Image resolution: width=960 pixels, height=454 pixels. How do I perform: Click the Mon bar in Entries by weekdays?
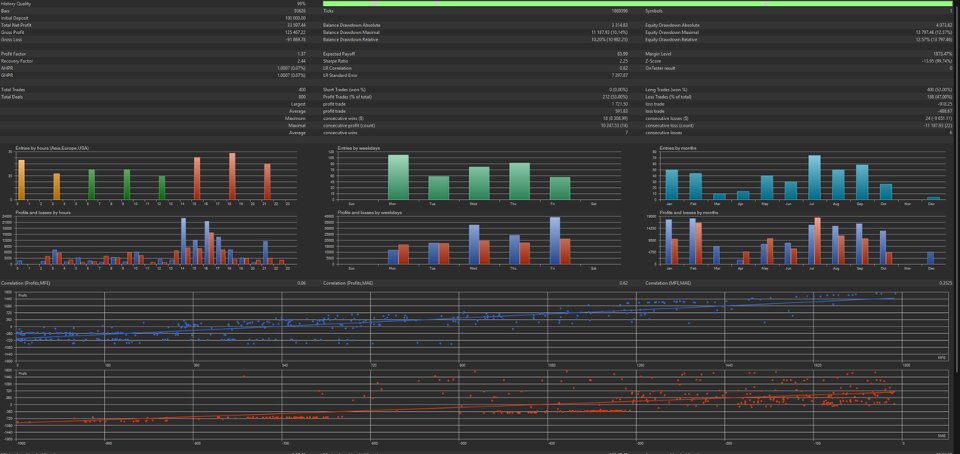399,177
